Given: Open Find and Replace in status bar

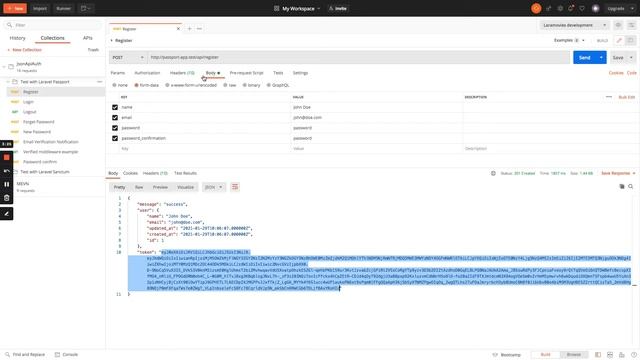Looking at the screenshot, I should [25, 355].
